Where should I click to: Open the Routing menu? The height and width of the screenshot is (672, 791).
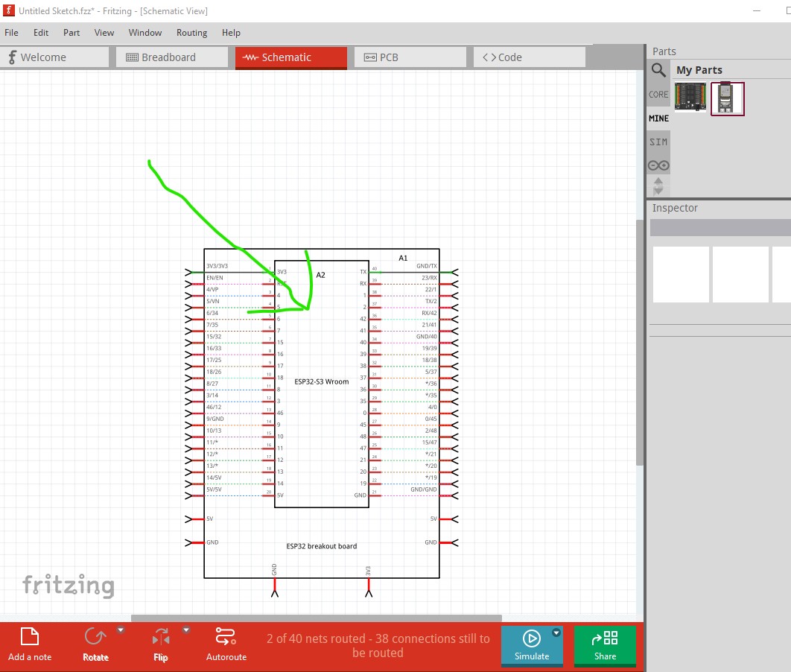point(191,33)
